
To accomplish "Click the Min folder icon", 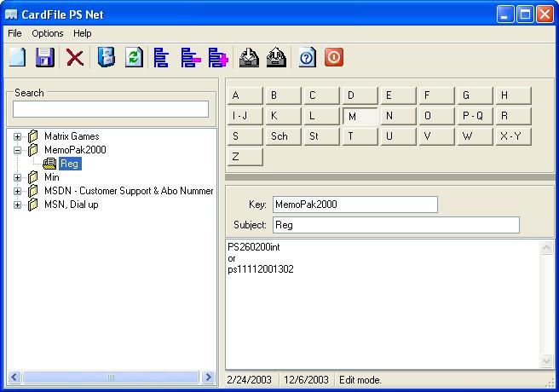I will pyautogui.click(x=33, y=177).
